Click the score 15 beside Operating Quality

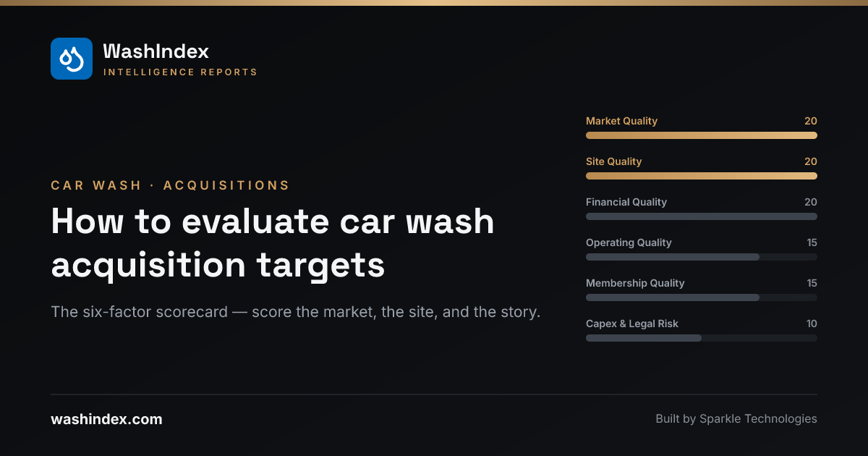[x=812, y=242]
